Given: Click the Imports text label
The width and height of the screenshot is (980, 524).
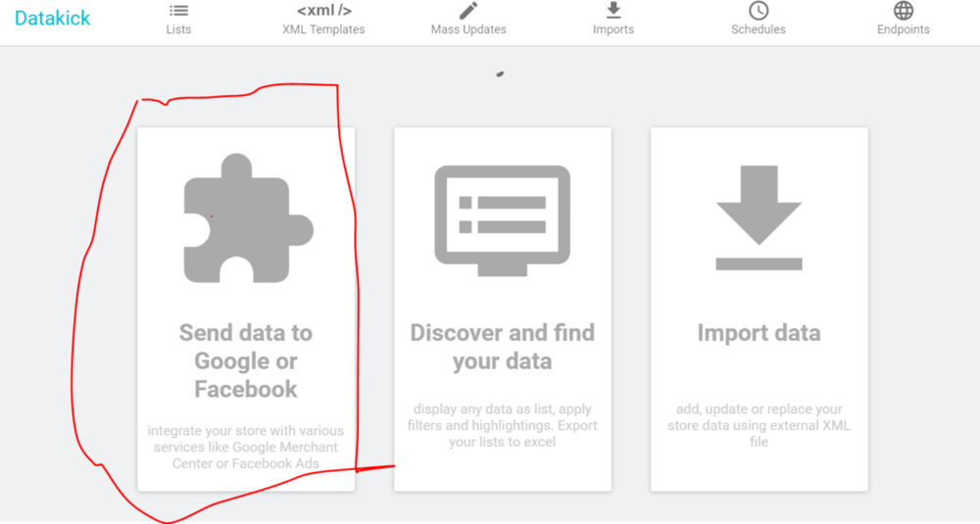Looking at the screenshot, I should (x=613, y=29).
